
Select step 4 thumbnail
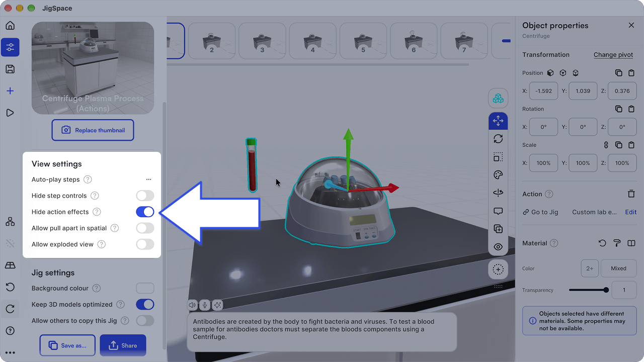click(x=313, y=41)
